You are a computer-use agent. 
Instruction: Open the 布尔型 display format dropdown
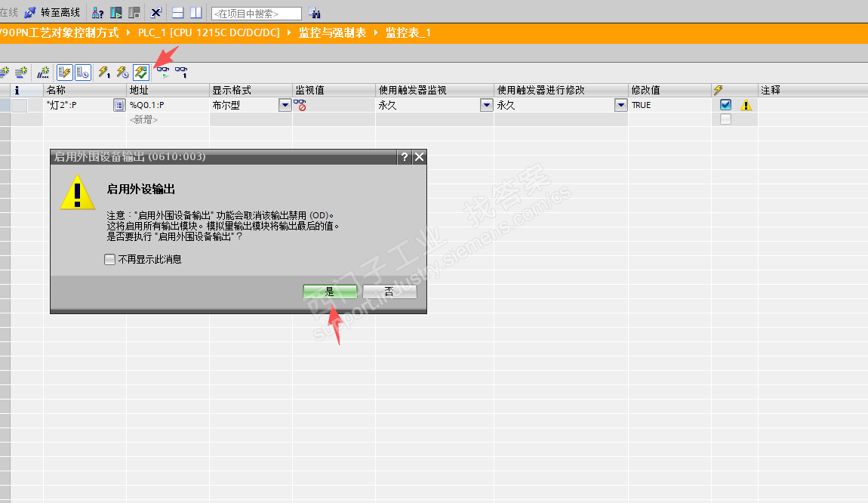pyautogui.click(x=285, y=105)
